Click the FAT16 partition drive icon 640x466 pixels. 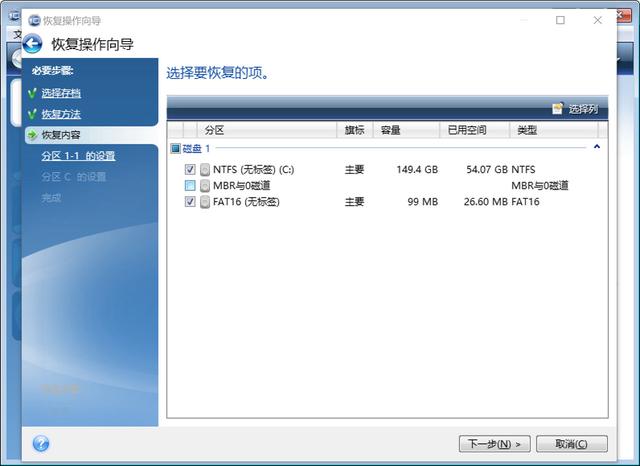point(205,202)
